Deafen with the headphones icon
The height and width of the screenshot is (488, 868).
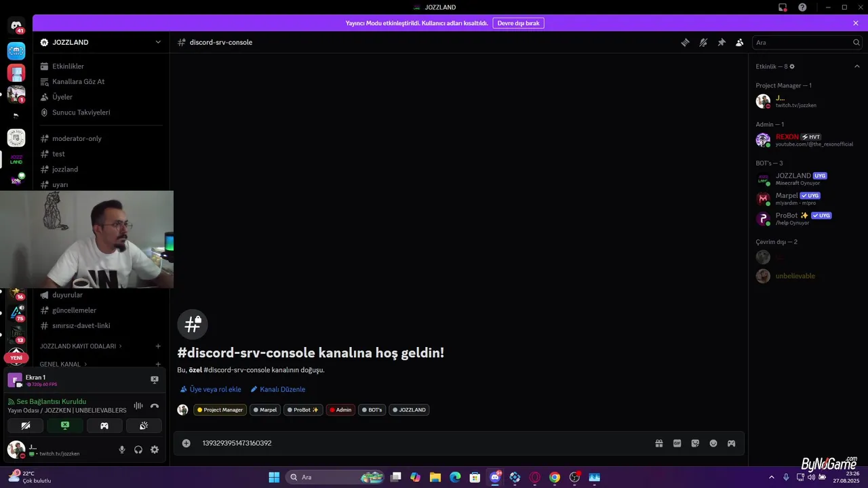138,449
